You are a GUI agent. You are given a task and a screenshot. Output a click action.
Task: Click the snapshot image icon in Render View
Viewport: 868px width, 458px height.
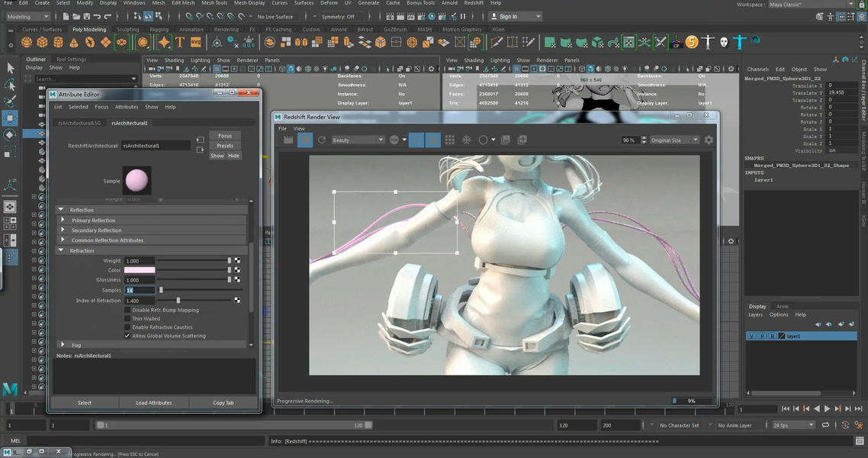pyautogui.click(x=506, y=140)
